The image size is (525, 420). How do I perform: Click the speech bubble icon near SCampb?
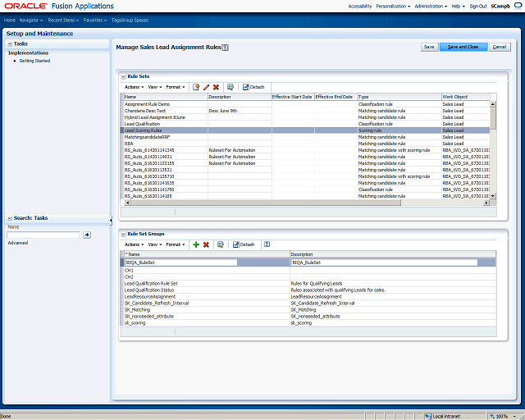(x=518, y=6)
